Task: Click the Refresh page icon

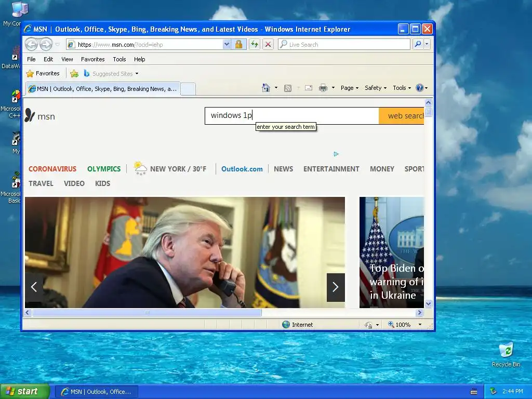Action: point(255,45)
